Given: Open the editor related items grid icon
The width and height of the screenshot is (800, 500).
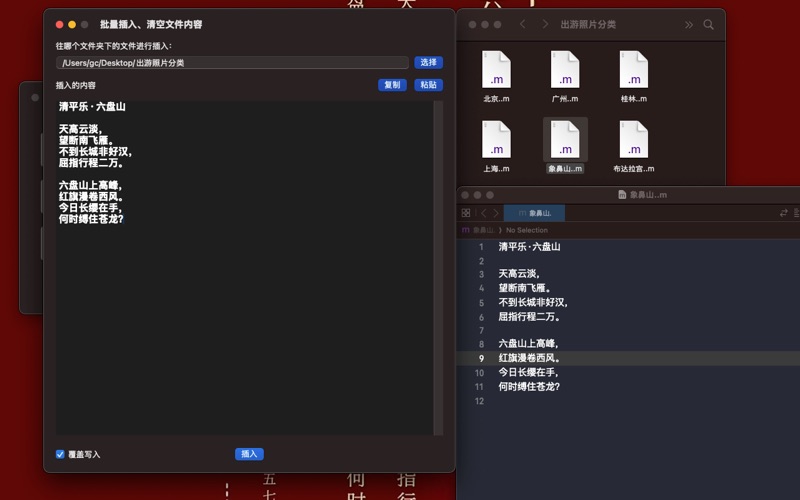Looking at the screenshot, I should click(x=466, y=213).
